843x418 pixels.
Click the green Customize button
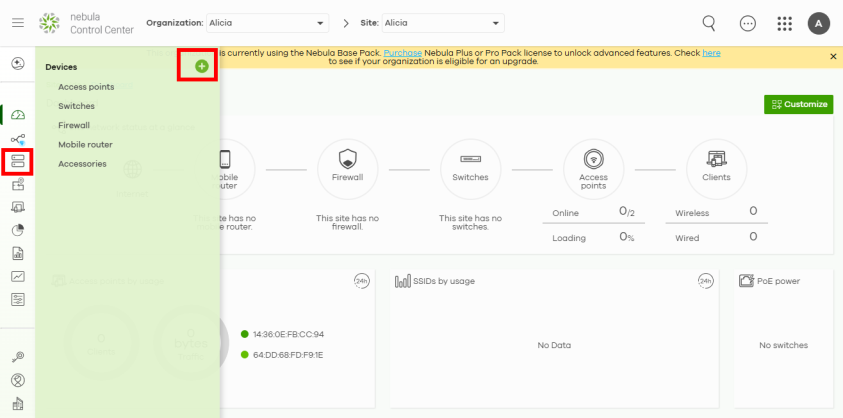pyautogui.click(x=799, y=104)
